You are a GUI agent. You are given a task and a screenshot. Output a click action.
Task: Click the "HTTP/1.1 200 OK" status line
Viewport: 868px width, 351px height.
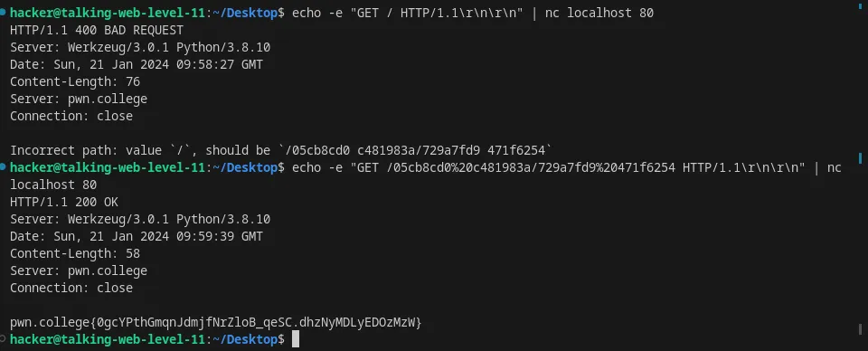64,202
